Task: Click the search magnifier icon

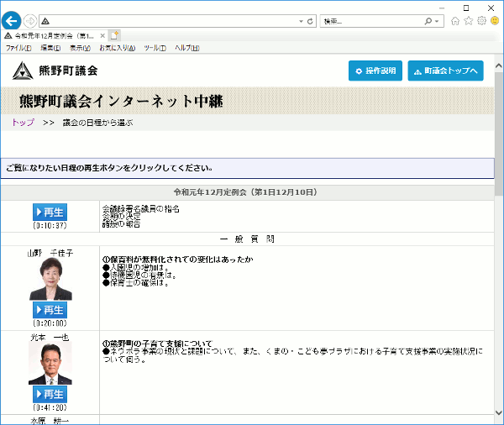Action: coord(428,21)
